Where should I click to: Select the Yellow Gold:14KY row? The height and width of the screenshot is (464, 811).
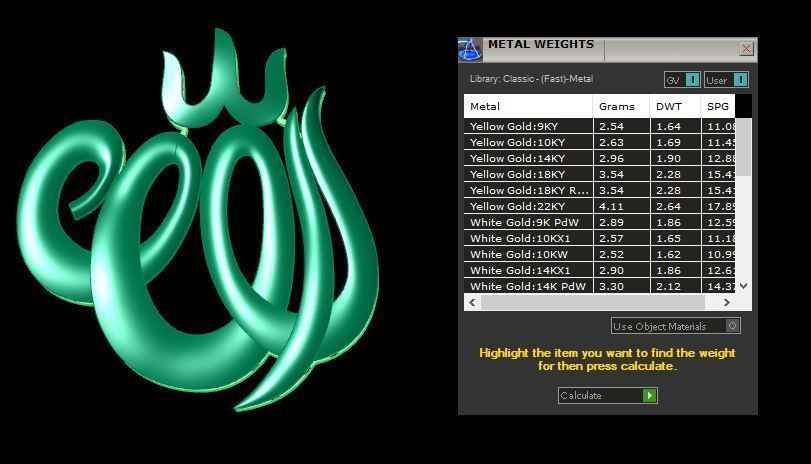point(599,158)
